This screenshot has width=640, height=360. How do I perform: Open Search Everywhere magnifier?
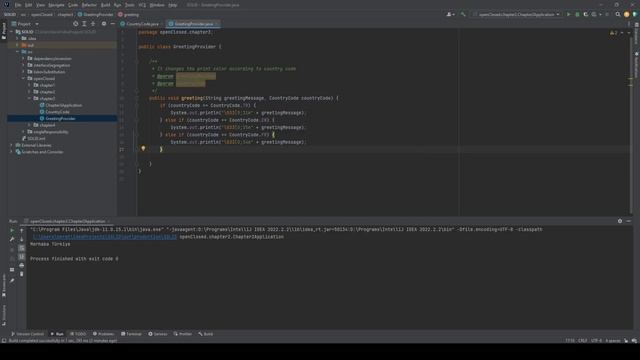tap(618, 14)
